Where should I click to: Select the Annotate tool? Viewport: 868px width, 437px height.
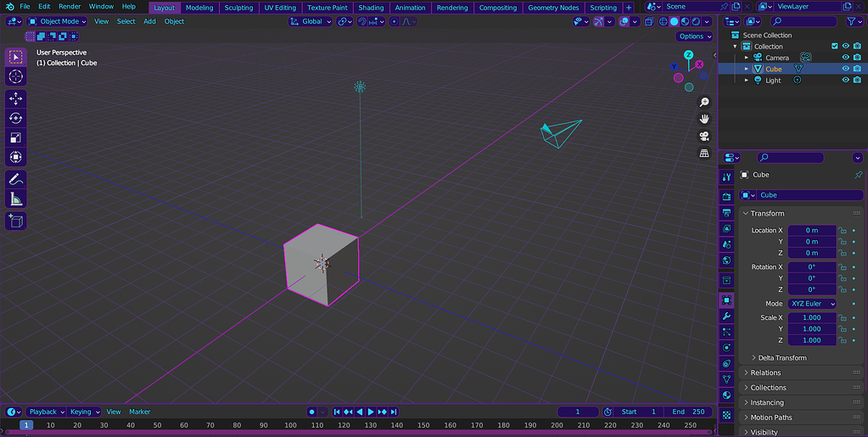pos(15,179)
